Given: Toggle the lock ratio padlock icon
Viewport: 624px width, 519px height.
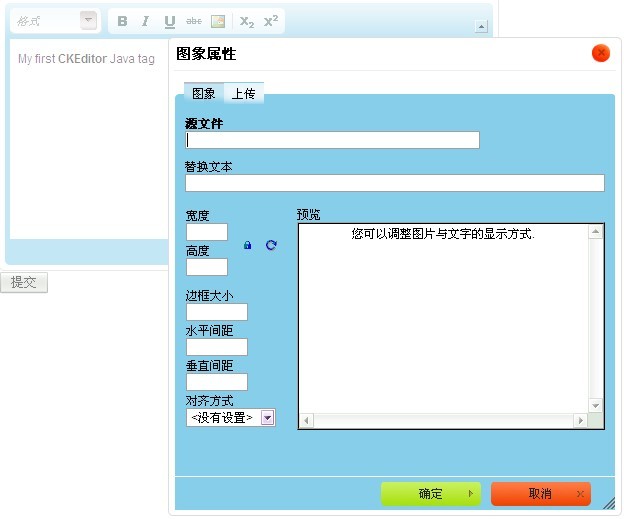Looking at the screenshot, I should point(248,245).
